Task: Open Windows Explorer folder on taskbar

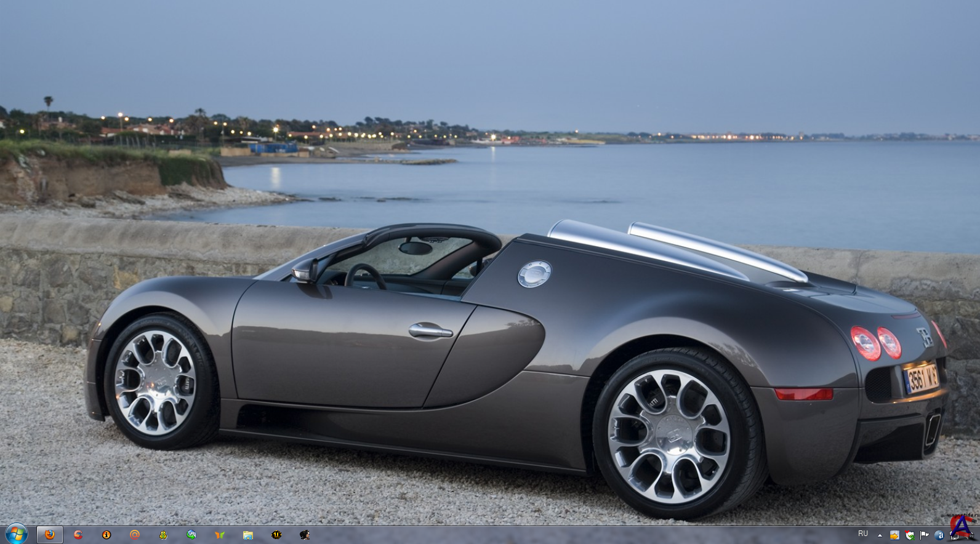Action: click(x=248, y=535)
